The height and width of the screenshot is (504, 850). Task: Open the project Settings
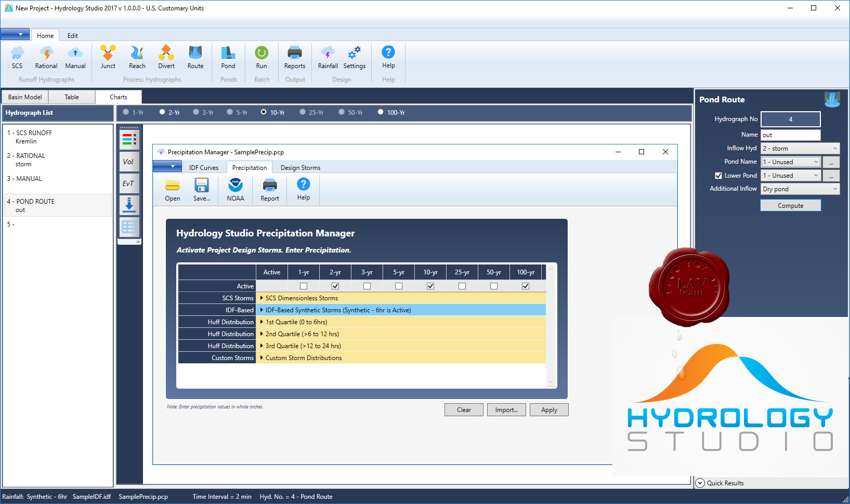(x=355, y=58)
